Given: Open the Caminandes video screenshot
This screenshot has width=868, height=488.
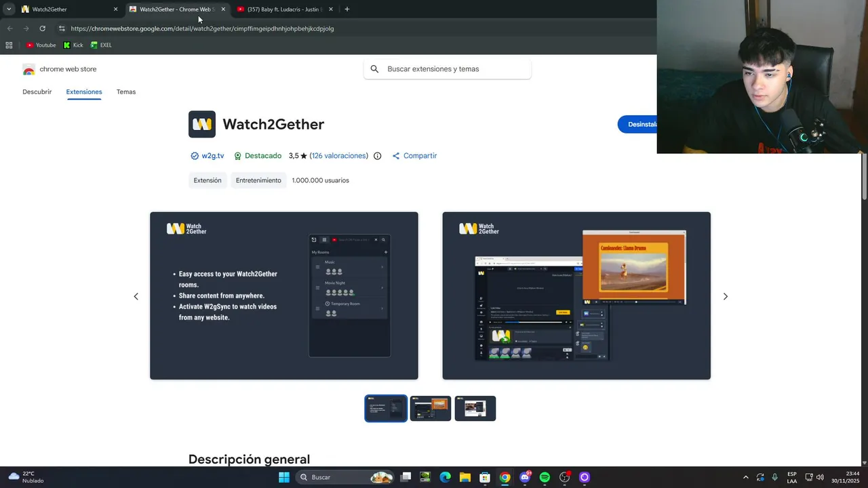Looking at the screenshot, I should [576, 296].
